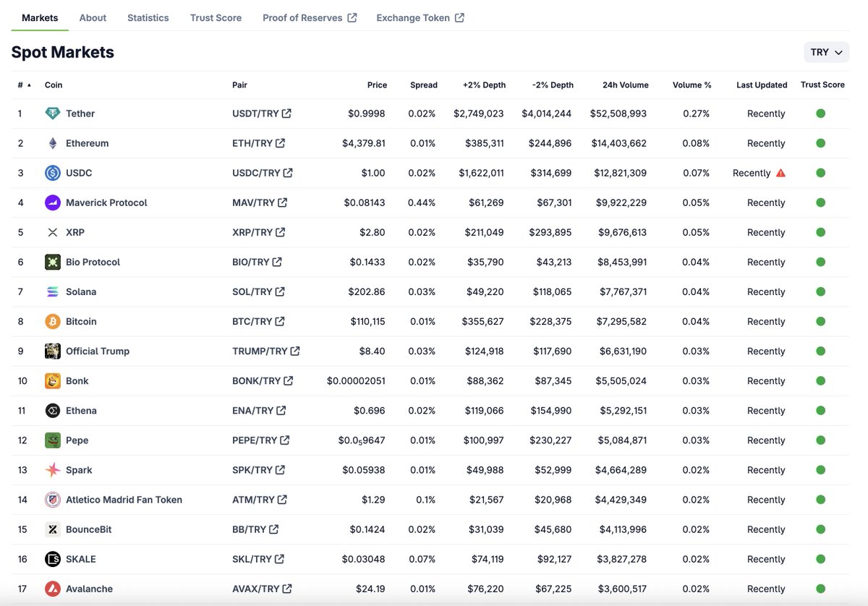Click the Bio Protocol coin logo
This screenshot has width=868, height=606.
(x=53, y=262)
